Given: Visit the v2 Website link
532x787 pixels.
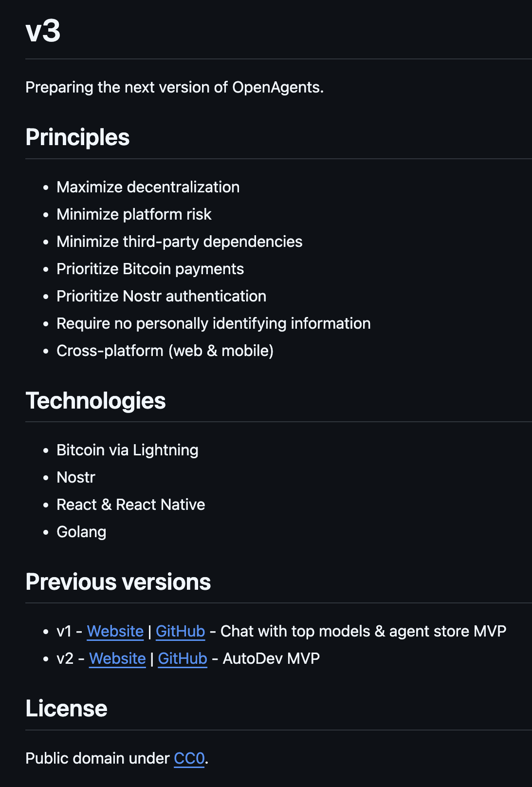Looking at the screenshot, I should [x=117, y=658].
